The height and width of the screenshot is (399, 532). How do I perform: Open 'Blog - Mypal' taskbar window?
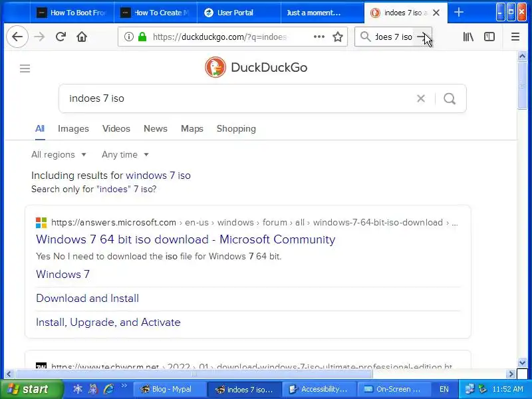(x=169, y=389)
